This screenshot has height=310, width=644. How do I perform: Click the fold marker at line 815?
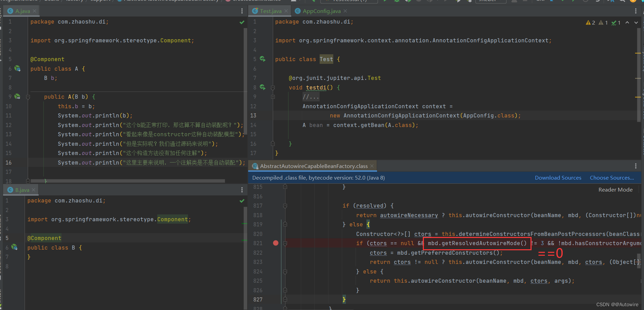285,187
